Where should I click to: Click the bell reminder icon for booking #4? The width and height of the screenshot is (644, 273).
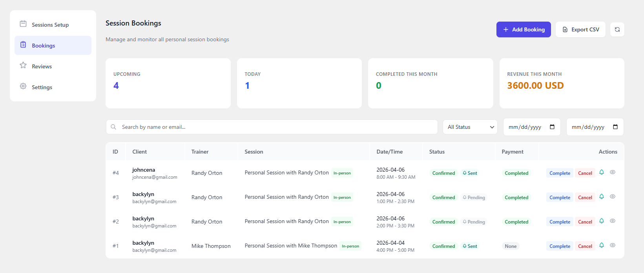coord(602,172)
